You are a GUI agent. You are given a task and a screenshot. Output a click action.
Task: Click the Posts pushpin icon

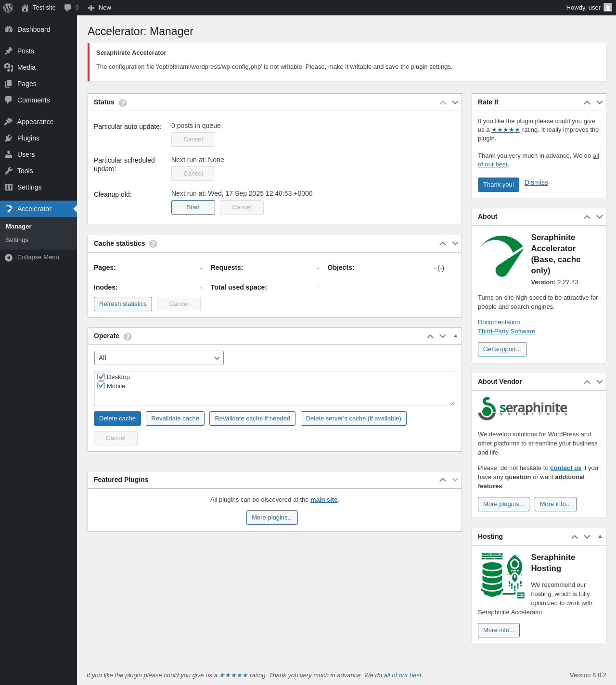click(x=9, y=51)
